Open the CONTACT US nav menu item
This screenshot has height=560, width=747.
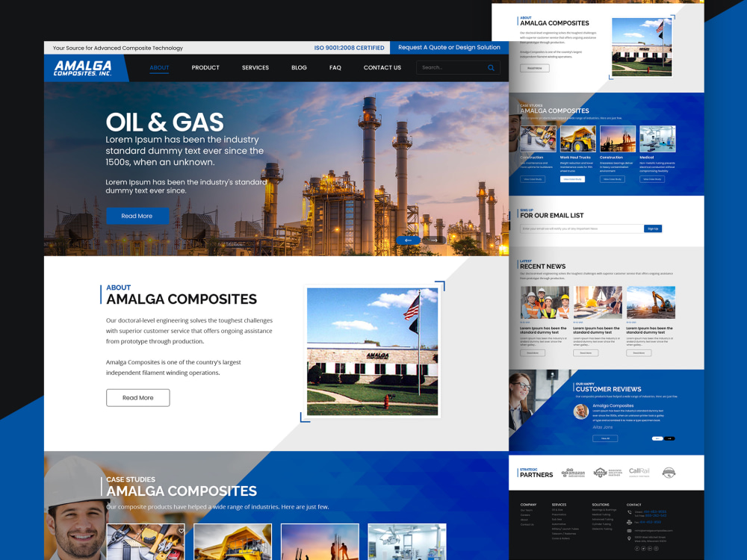382,68
